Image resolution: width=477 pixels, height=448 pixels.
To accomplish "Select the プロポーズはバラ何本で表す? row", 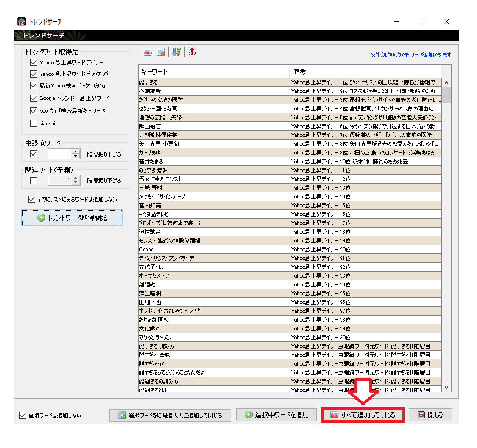I will [x=290, y=223].
